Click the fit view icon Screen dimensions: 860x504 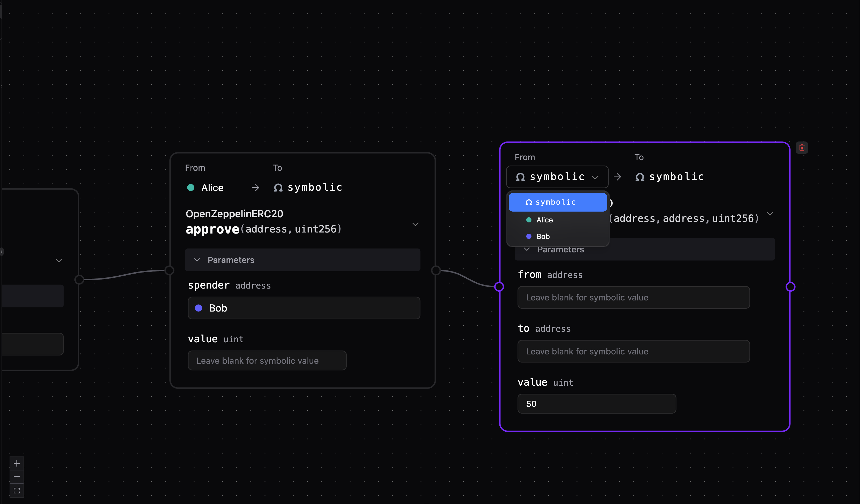point(17,490)
